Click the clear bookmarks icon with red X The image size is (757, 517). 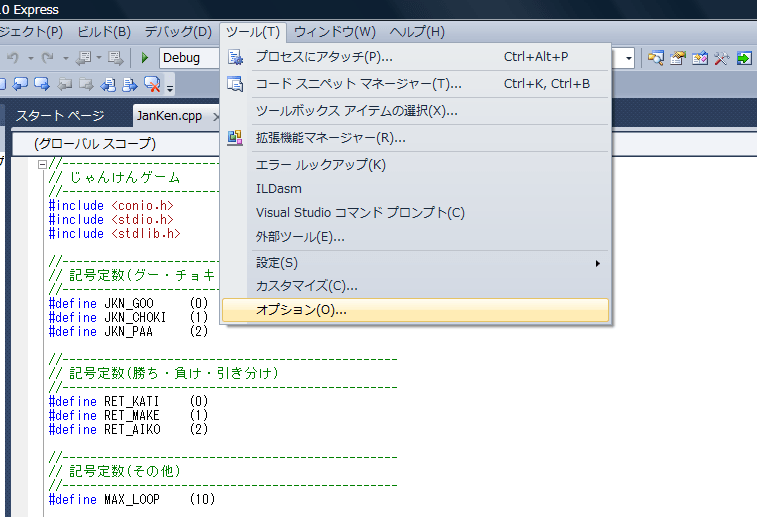click(153, 84)
